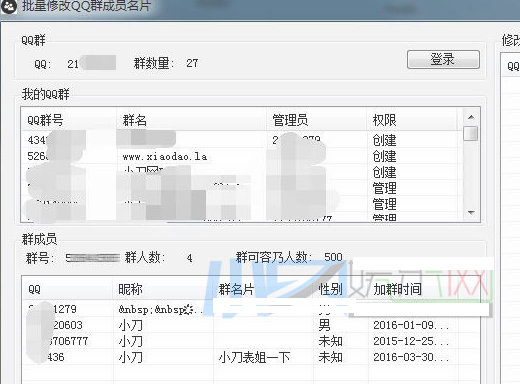The width and height of the screenshot is (520, 384).
Task: Select member with card 小刀表姐一下
Action: [x=251, y=357]
